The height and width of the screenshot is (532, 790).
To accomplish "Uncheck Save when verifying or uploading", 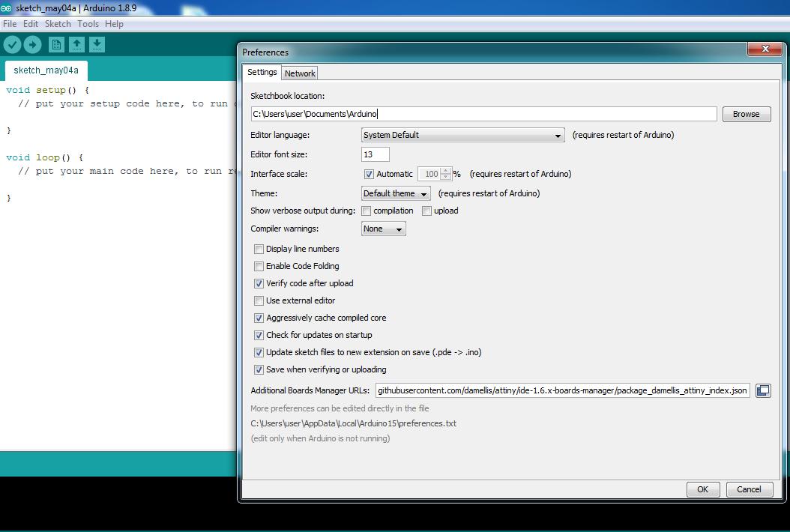I will pos(259,370).
